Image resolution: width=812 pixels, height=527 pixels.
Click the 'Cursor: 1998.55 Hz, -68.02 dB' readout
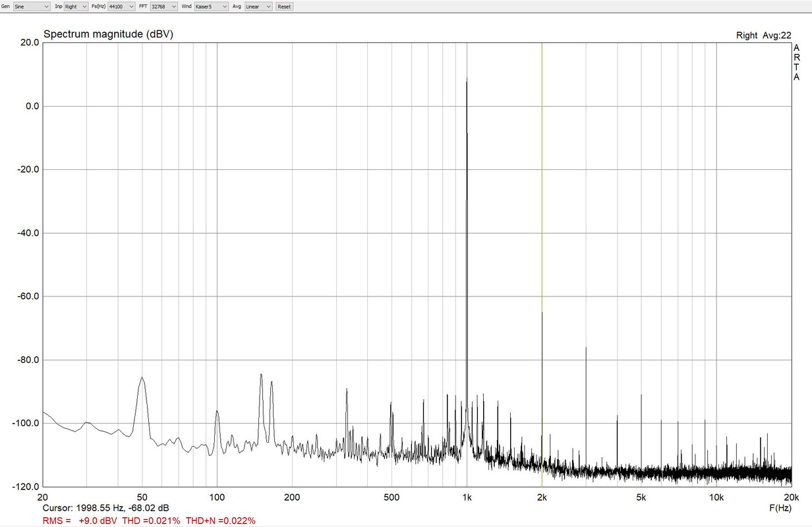pos(105,509)
